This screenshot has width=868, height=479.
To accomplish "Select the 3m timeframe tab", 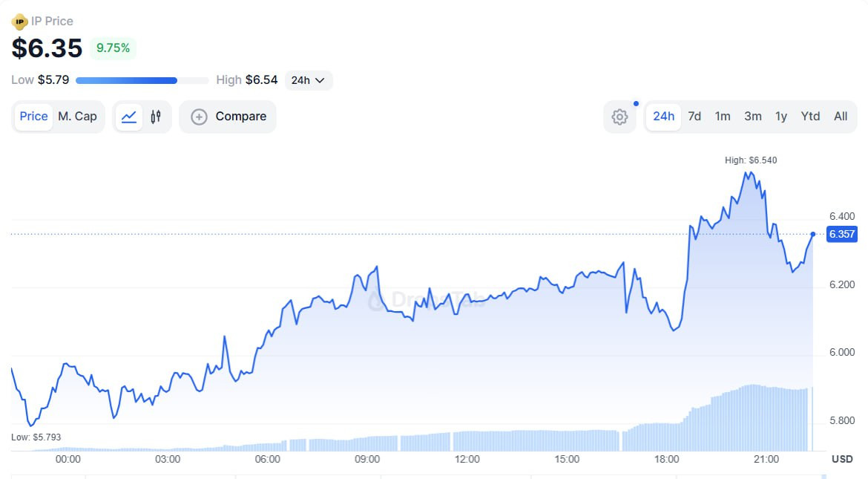I will pos(753,117).
